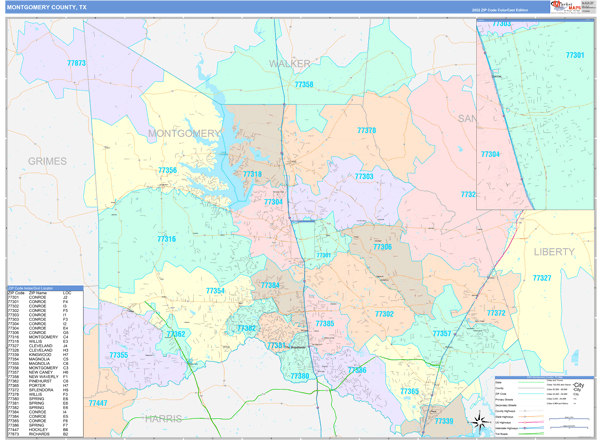Click ZIP code 77378 label
Image resolution: width=600 pixels, height=440 pixels.
(x=367, y=131)
